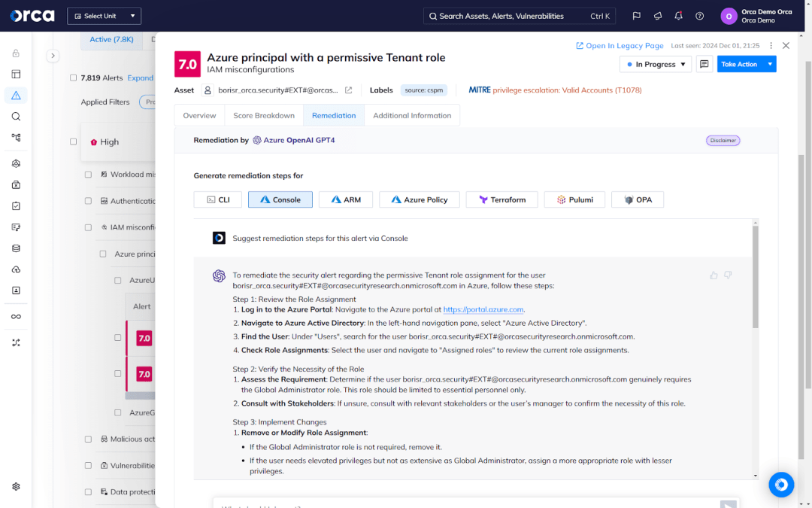Click the thumbs down feedback icon
The image size is (812, 508).
[728, 275]
